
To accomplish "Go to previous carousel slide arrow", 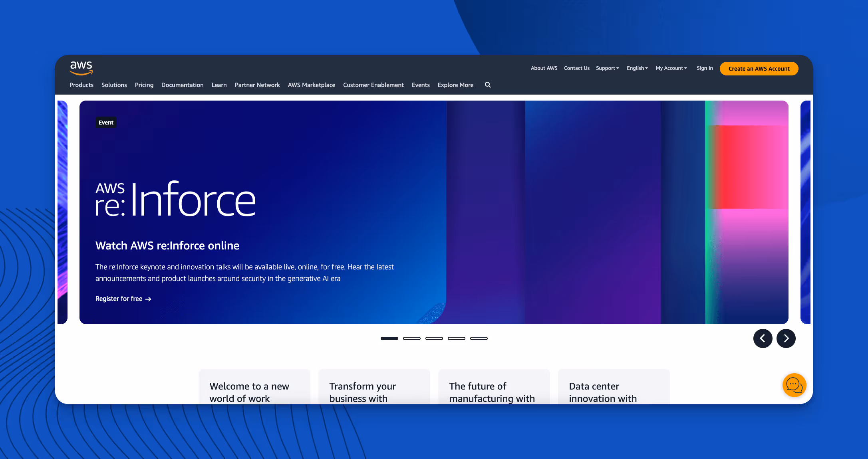I will pyautogui.click(x=763, y=338).
